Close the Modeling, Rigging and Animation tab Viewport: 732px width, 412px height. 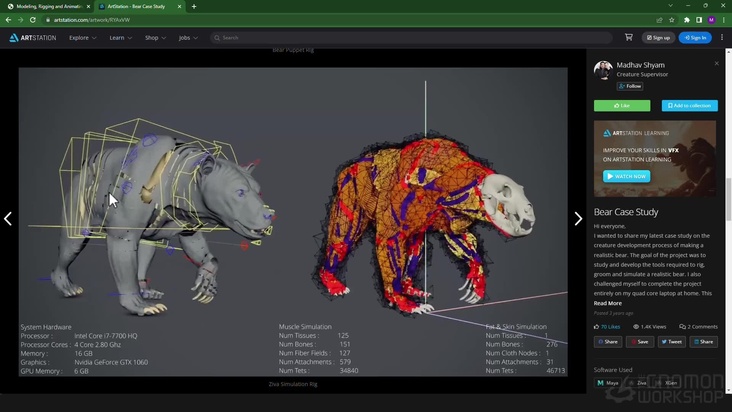coord(88,7)
